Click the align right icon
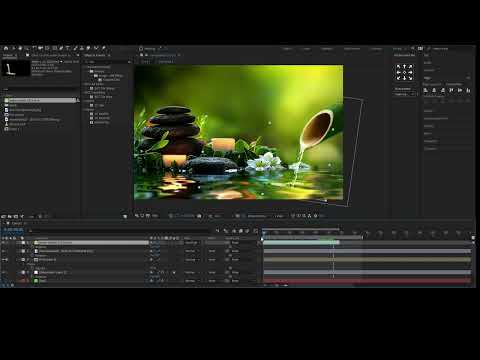Viewport: 480px width, 360px height. pyautogui.click(x=443, y=90)
